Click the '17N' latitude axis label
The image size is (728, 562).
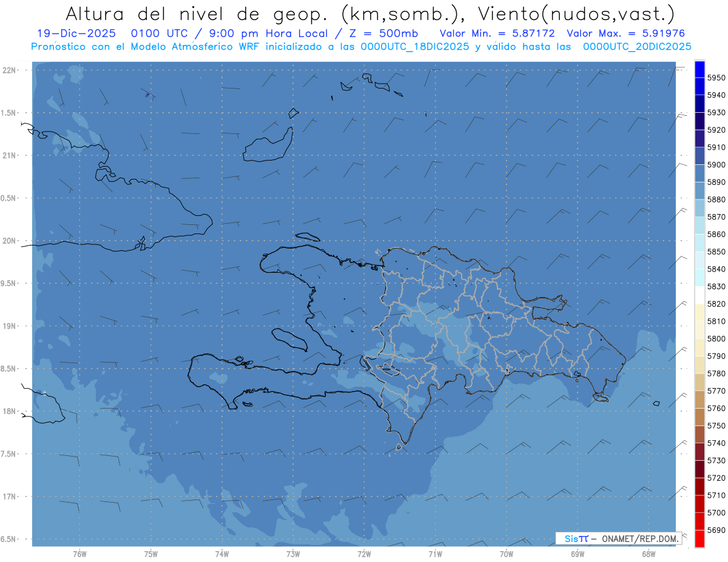[8, 497]
